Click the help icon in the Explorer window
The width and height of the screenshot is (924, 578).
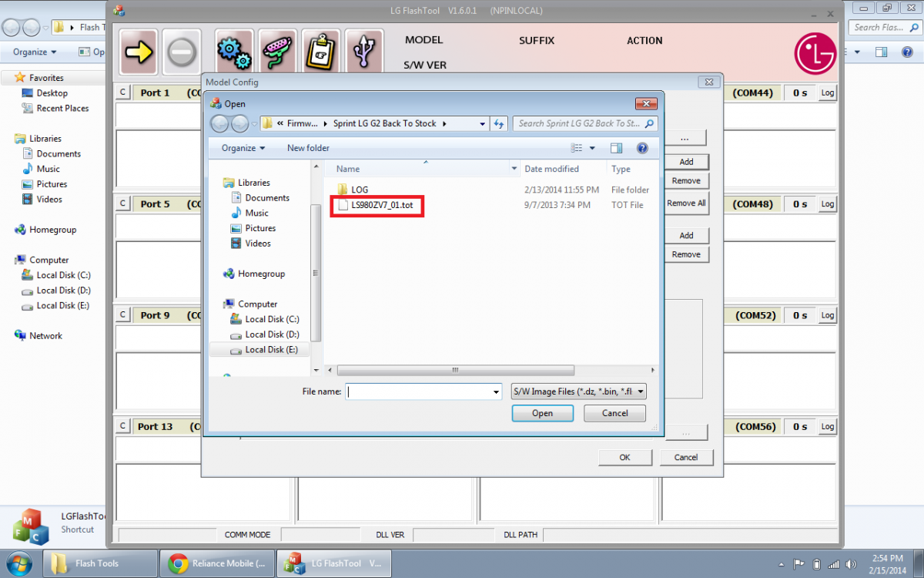pos(908,52)
